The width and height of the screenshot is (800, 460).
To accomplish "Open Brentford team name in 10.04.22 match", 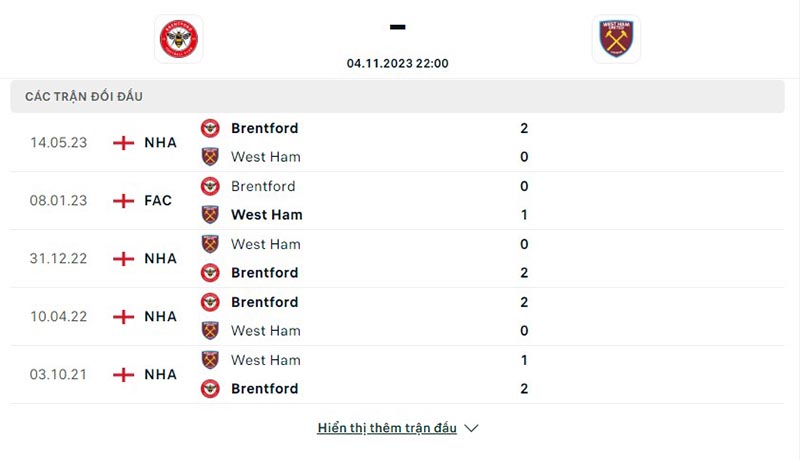I will [x=264, y=302].
